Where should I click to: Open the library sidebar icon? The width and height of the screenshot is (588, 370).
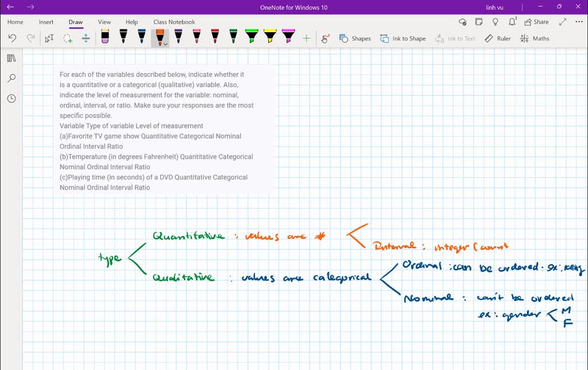click(11, 57)
